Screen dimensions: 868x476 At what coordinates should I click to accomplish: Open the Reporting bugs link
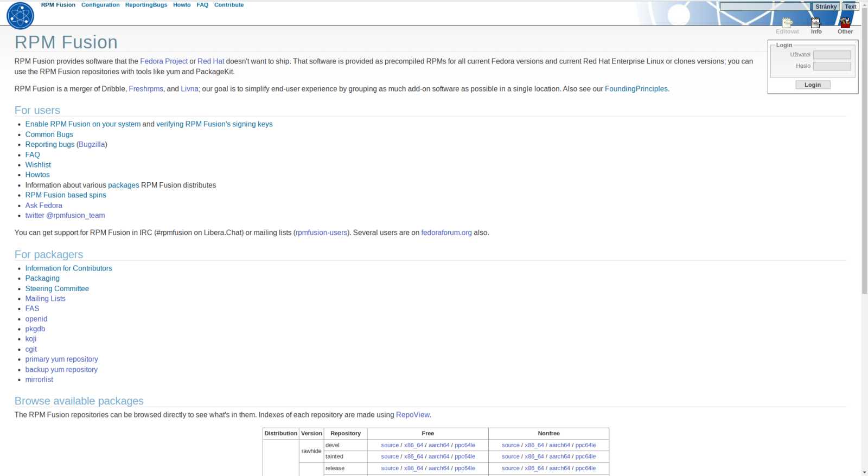50,144
